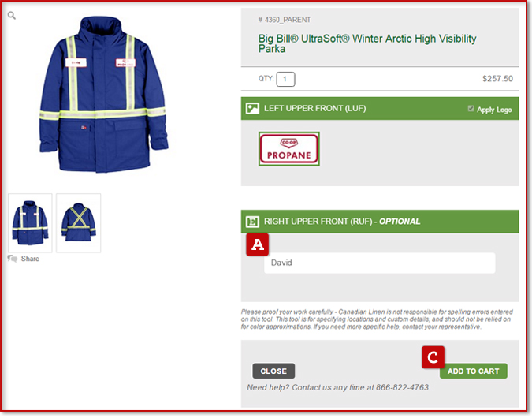Click the magnifier zoom icon

point(12,15)
